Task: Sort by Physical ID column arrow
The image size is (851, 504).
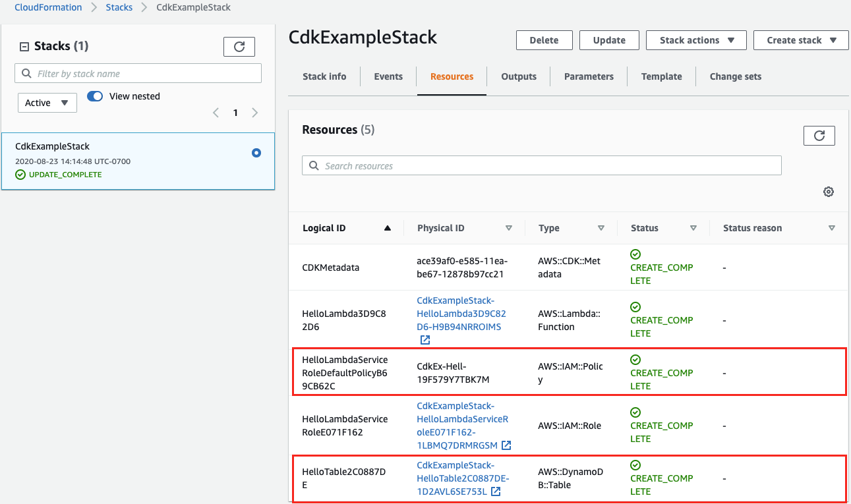Action: (509, 228)
